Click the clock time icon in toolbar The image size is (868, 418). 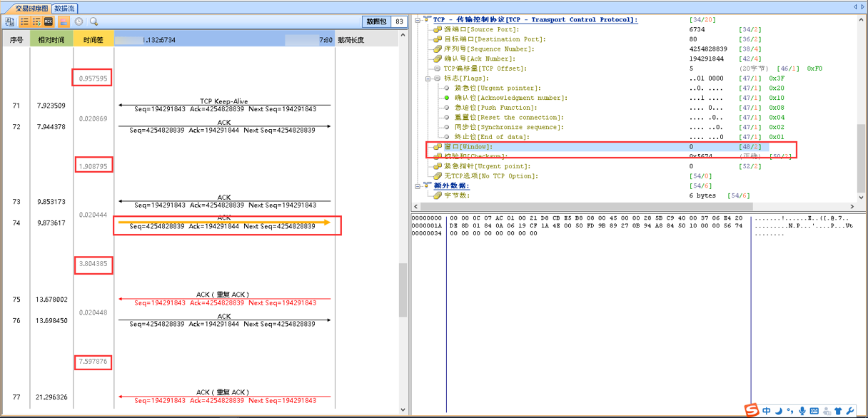click(79, 22)
